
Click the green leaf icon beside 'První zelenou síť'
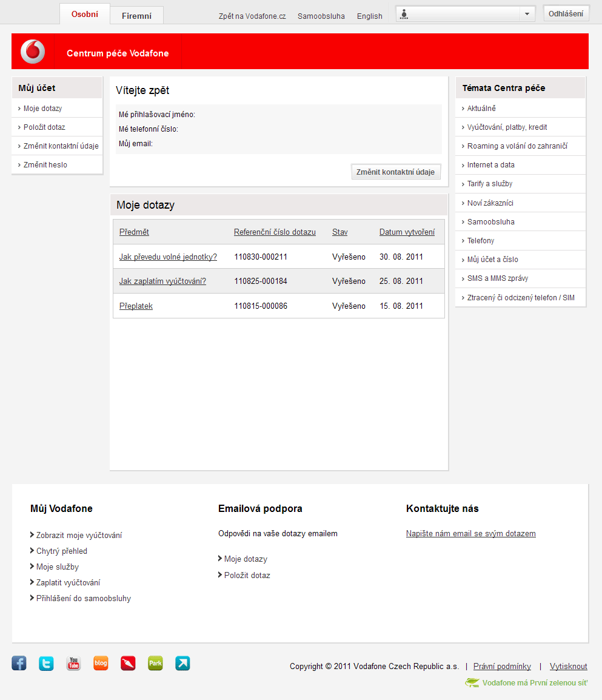point(472,682)
